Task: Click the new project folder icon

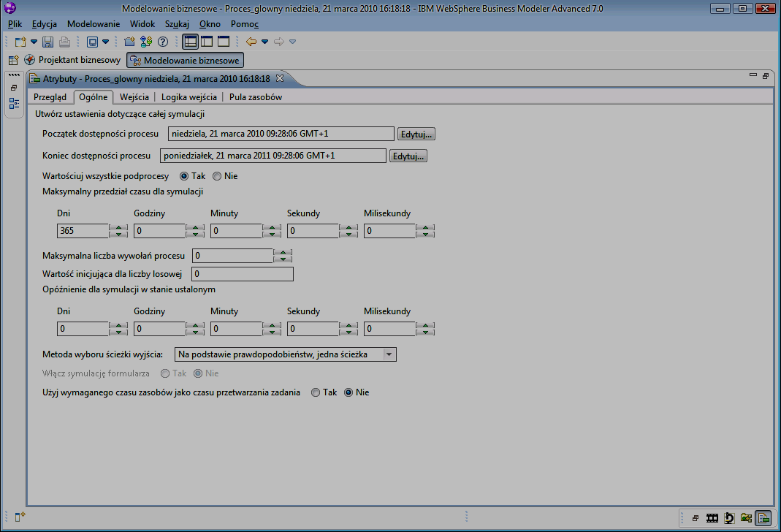Action: click(129, 42)
